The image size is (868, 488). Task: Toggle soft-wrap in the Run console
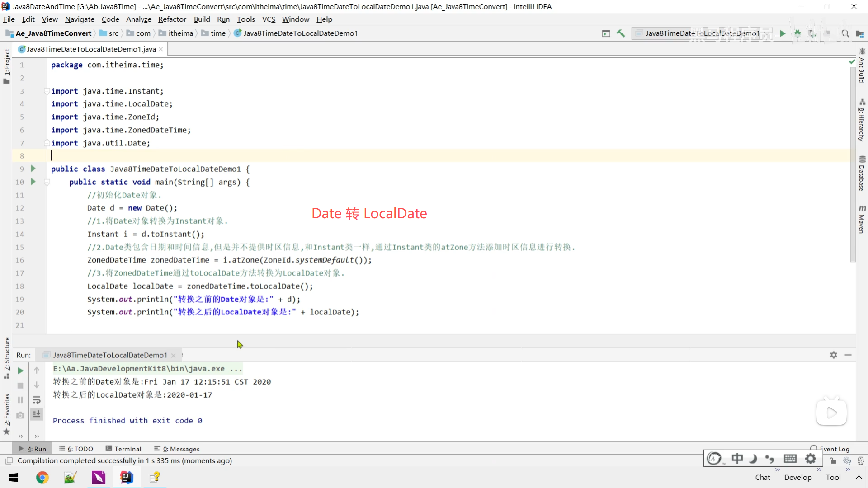point(37,400)
